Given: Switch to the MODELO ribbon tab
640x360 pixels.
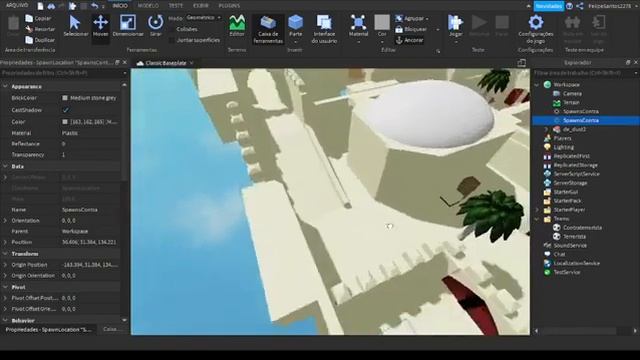Looking at the screenshot, I should click(148, 6).
